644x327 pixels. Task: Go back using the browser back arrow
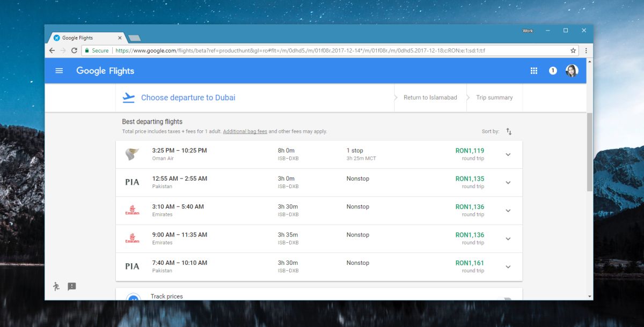(52, 50)
